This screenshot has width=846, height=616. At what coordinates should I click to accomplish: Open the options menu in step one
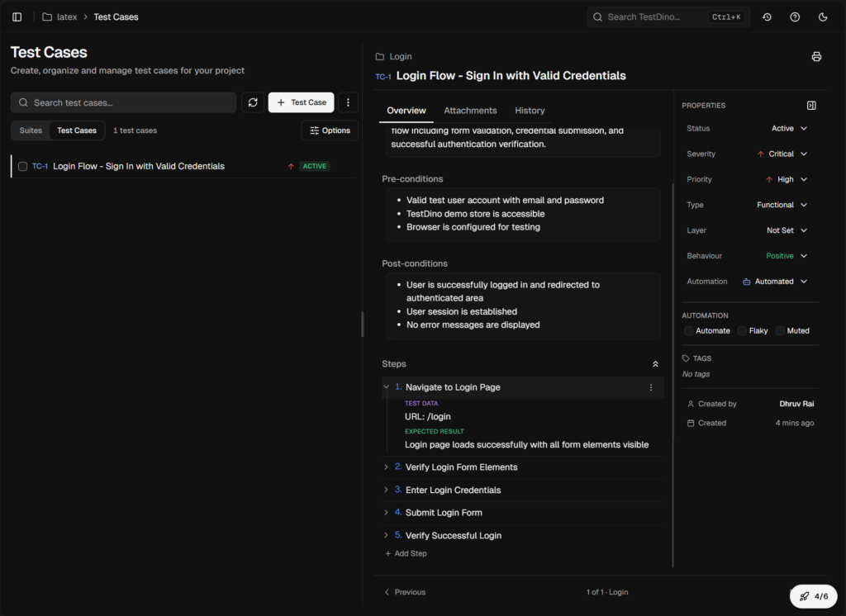coord(650,387)
